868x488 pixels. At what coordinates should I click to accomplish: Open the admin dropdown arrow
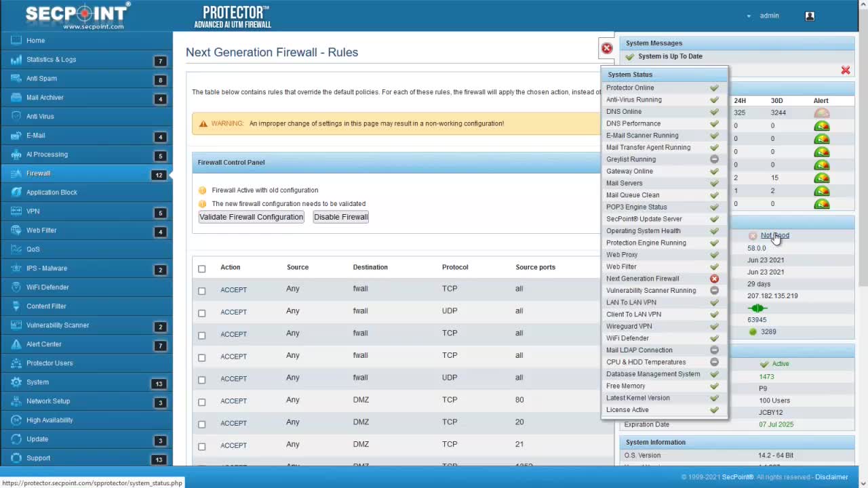coord(749,16)
